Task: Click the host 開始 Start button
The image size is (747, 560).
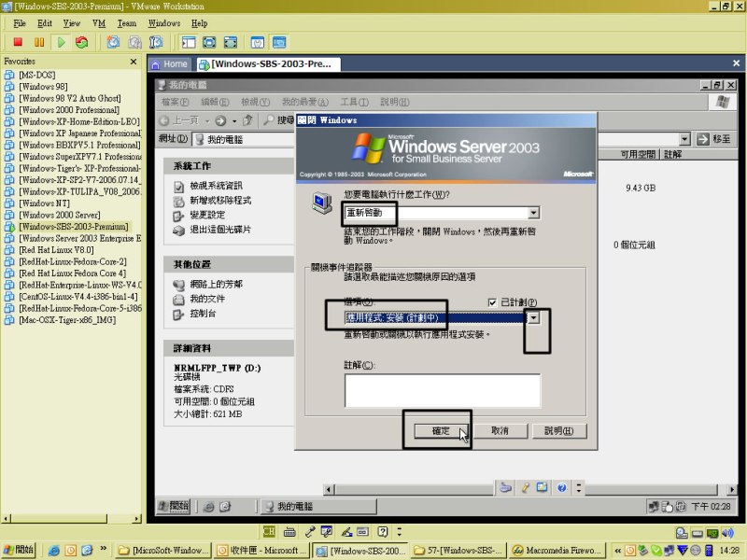Action: (19, 550)
